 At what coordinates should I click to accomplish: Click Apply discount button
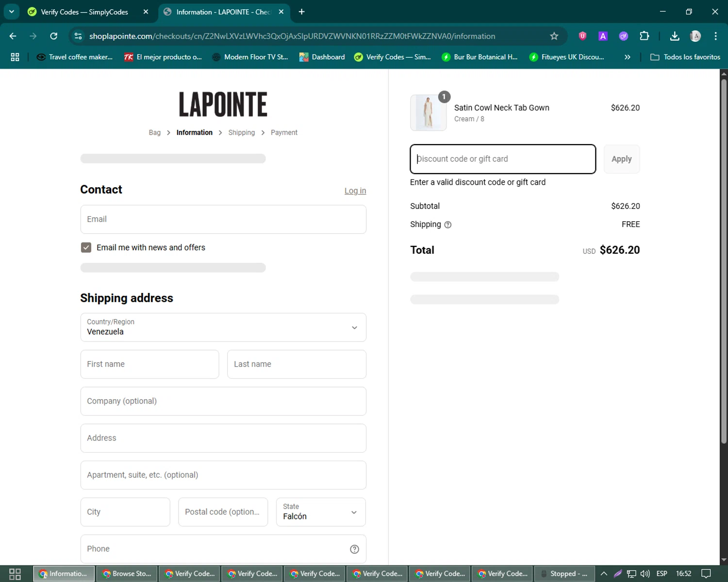pyautogui.click(x=622, y=159)
